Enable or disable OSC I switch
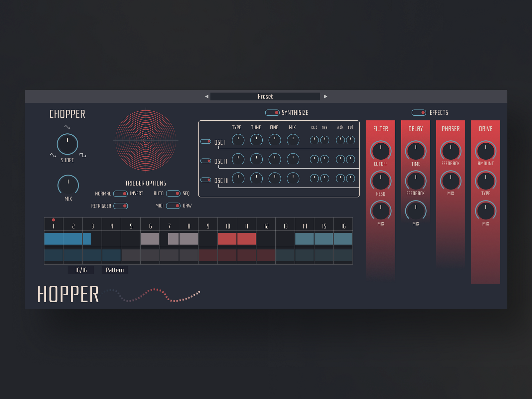 click(x=205, y=142)
